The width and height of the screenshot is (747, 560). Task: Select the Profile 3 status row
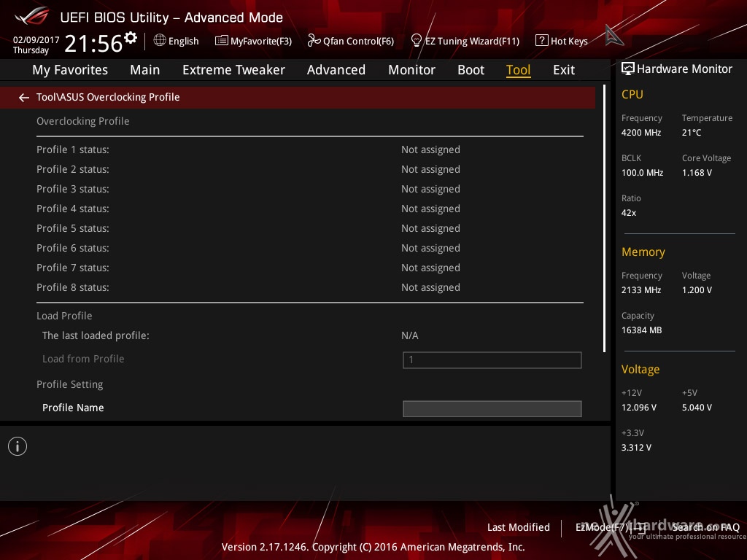click(309, 189)
